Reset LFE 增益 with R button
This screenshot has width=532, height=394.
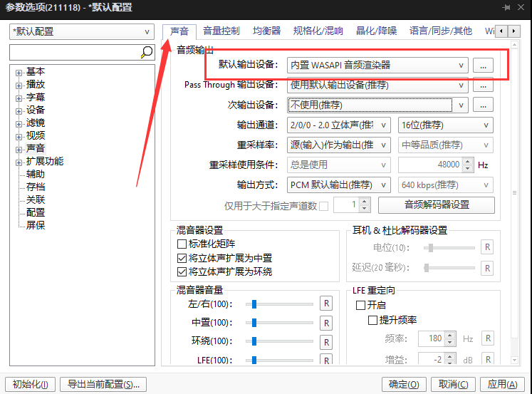[488, 359]
